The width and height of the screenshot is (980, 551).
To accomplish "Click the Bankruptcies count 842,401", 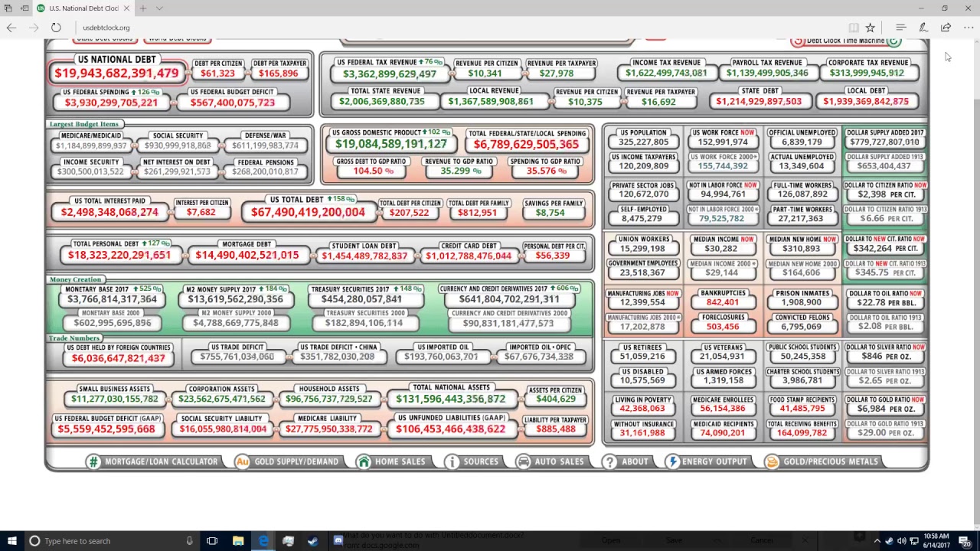I will point(723,302).
